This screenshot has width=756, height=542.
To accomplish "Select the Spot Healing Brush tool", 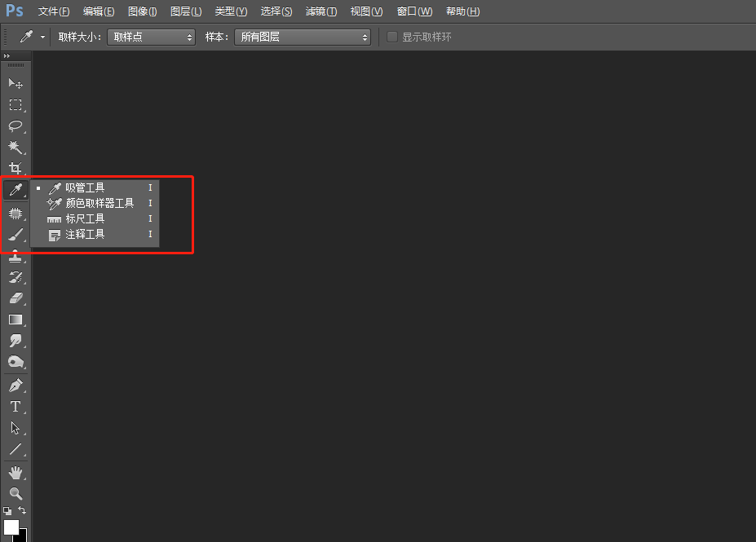I will (15, 214).
